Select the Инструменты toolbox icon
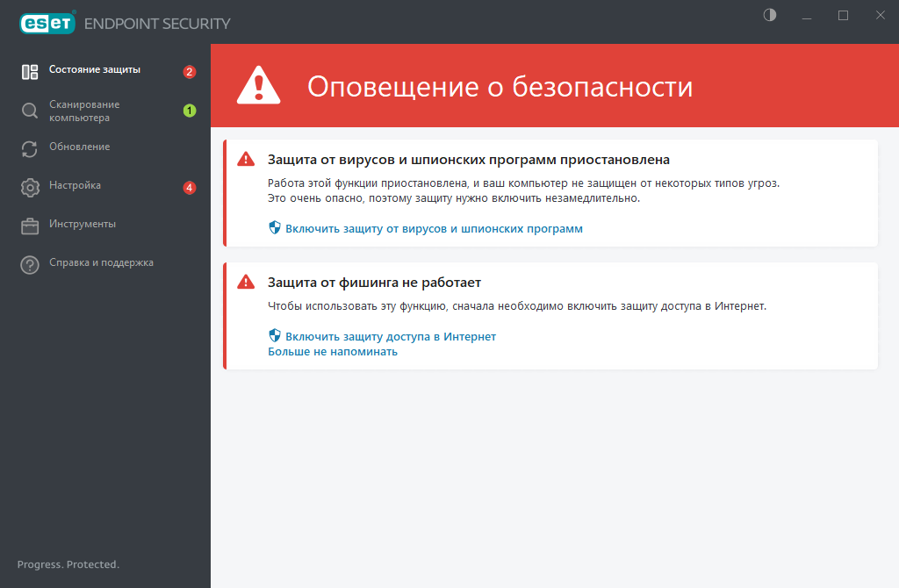 tap(29, 224)
